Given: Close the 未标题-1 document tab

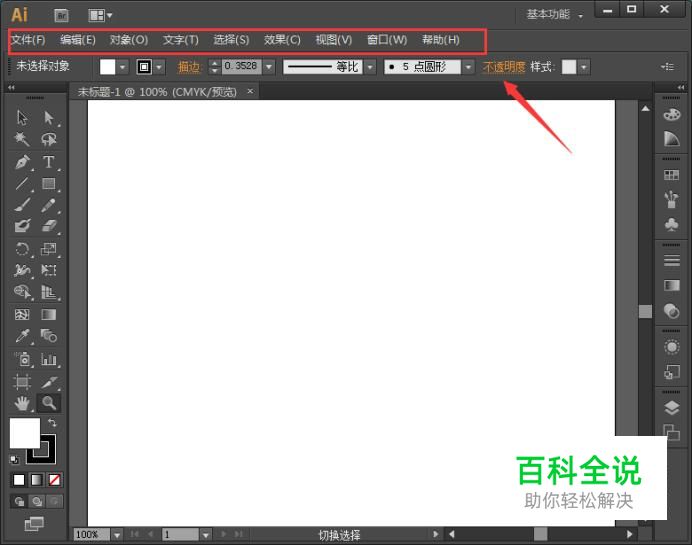Looking at the screenshot, I should tap(250, 91).
